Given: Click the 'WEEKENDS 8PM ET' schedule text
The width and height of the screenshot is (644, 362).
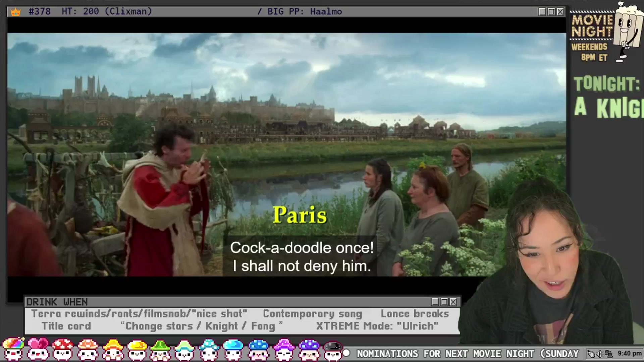Looking at the screenshot, I should [589, 52].
